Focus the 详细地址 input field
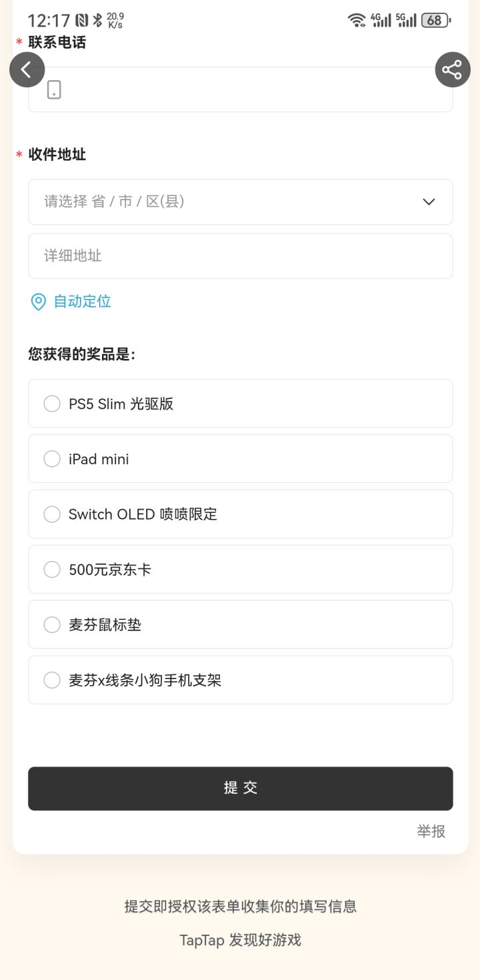 [x=240, y=256]
